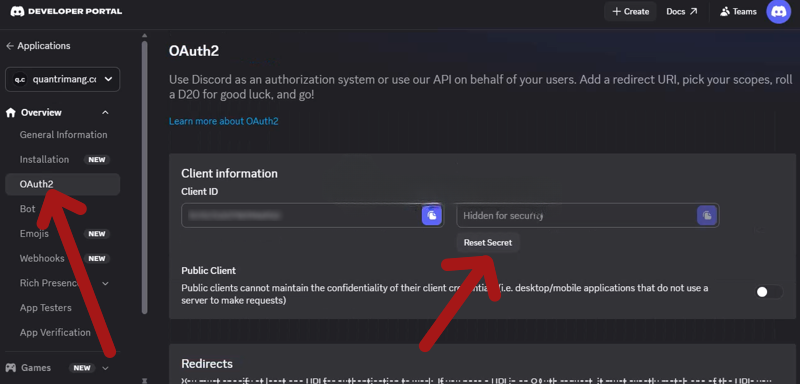
Task: Open General Information page
Action: [x=63, y=135]
